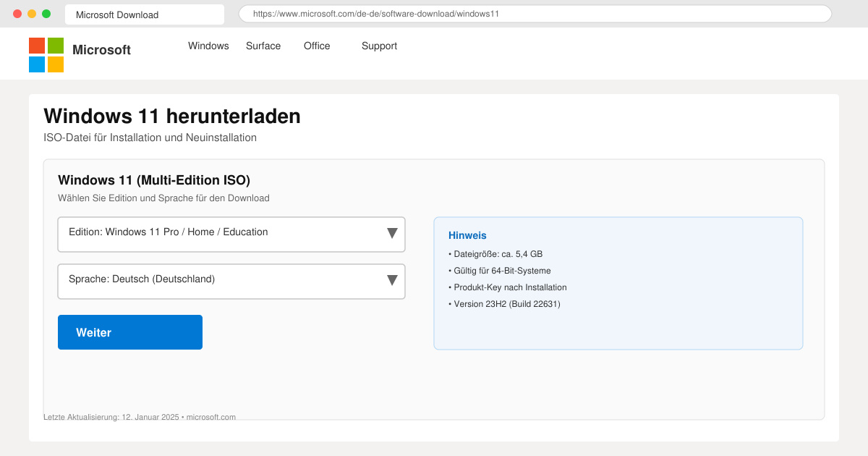Click the red close window button

point(17,14)
